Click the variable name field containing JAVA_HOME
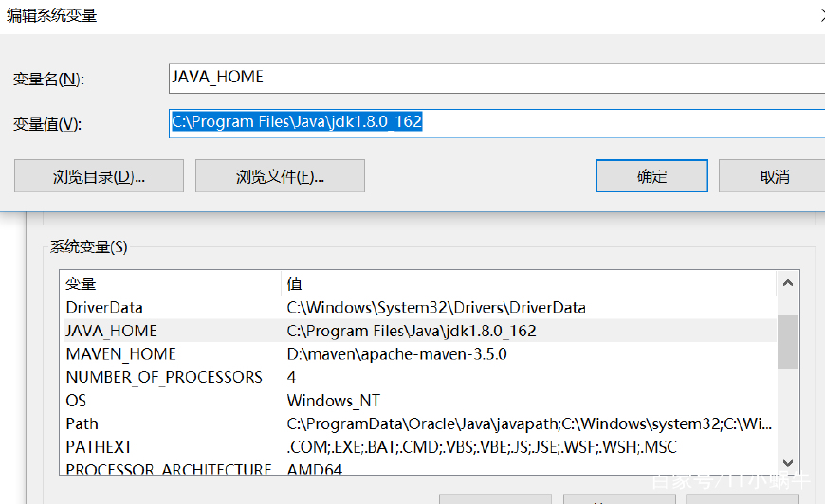The image size is (825, 504). point(497,79)
